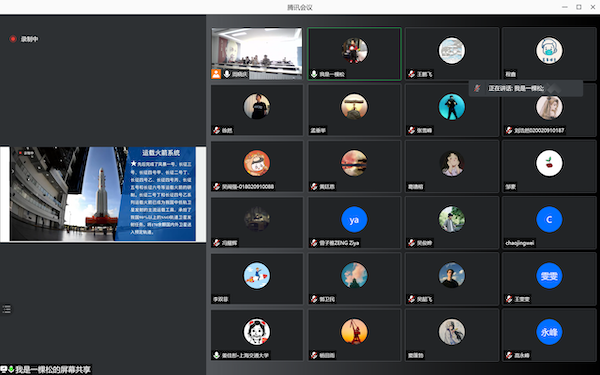Viewport: 600px width, 375px height.
Task: Select the classroom camera video tile
Action: coord(257,53)
